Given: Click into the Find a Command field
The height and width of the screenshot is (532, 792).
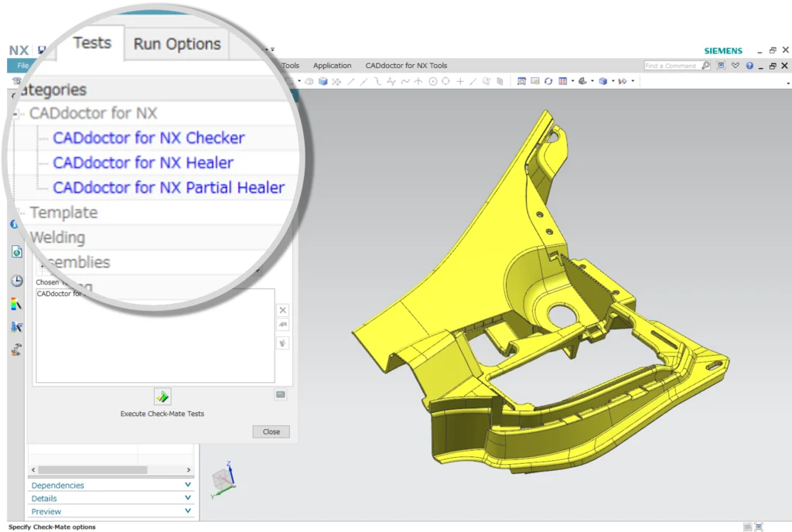Looking at the screenshot, I should point(671,65).
